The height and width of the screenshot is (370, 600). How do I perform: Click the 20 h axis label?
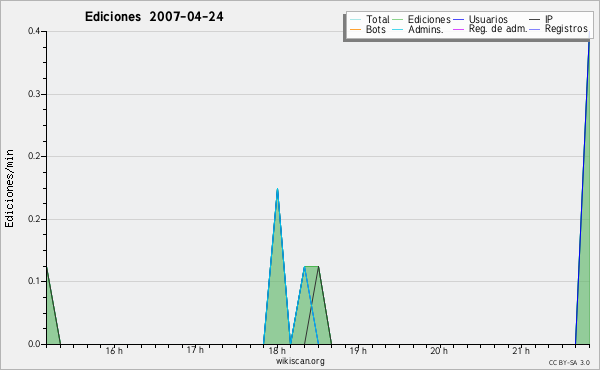pos(439,351)
